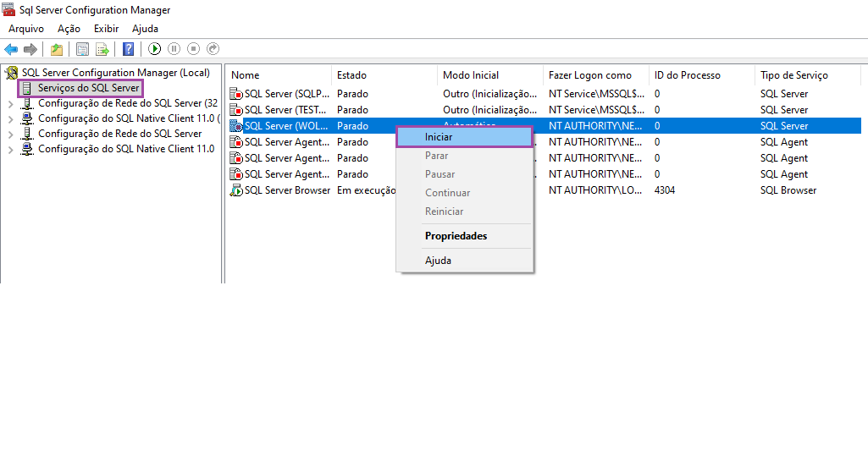Click the Configuração de Rede do SQL Server (32 icon
This screenshot has width=868, height=456.
[27, 103]
